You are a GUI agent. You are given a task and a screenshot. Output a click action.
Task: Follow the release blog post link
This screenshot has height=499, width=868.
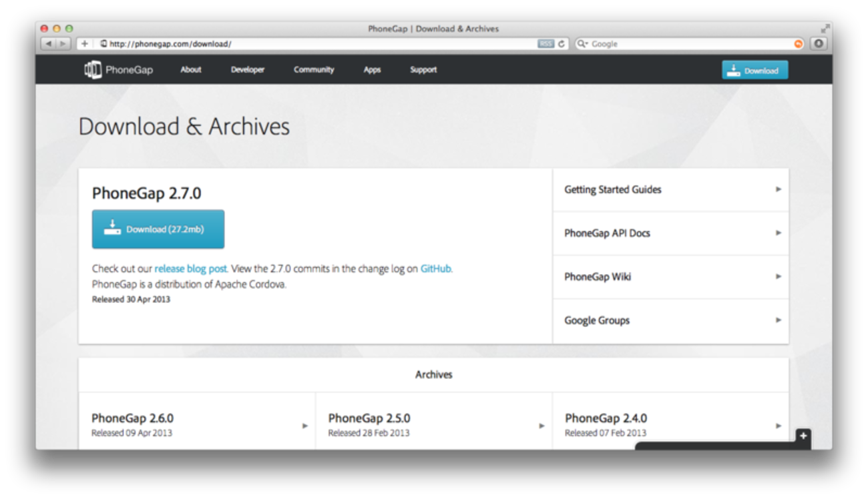(x=191, y=269)
